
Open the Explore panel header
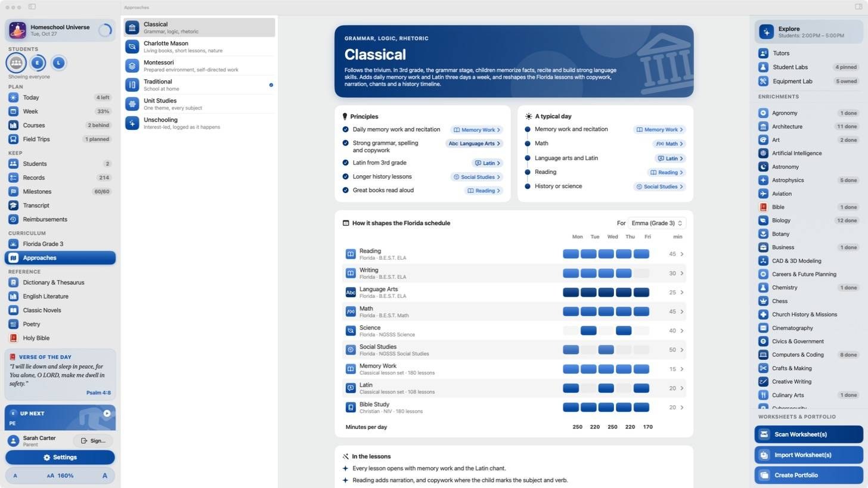(x=808, y=32)
